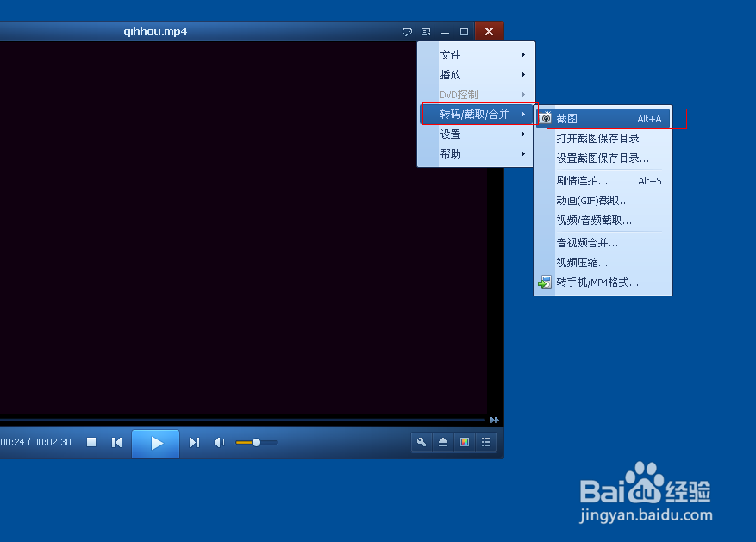The width and height of the screenshot is (756, 542).
Task: Stop playback with the stop button
Action: click(91, 442)
